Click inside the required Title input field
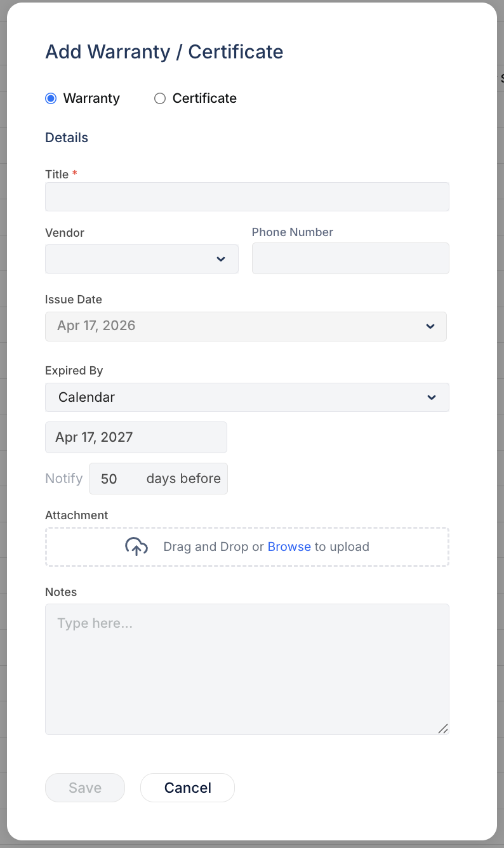The height and width of the screenshot is (848, 504). point(247,197)
